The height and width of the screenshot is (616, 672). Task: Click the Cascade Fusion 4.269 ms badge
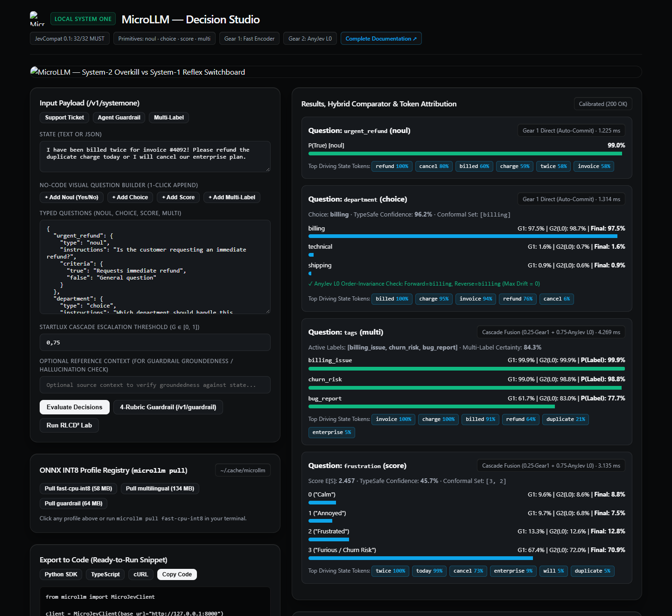pos(551,332)
